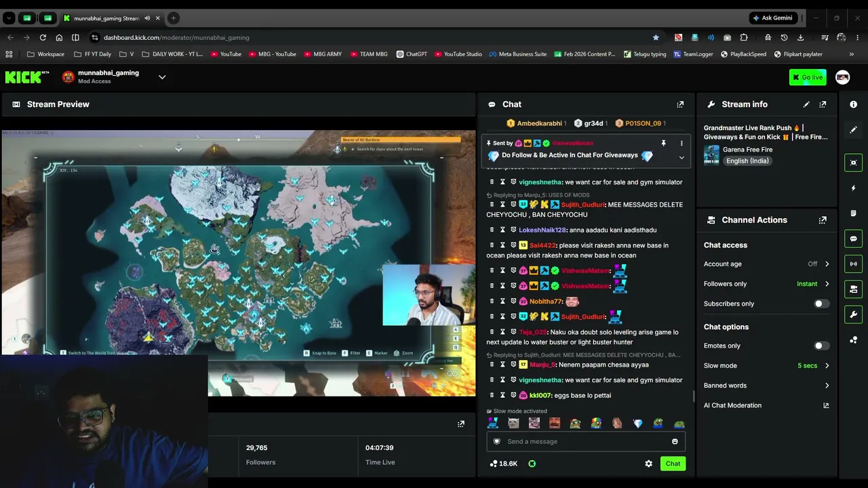Pop out the Channel Actions panel
The height and width of the screenshot is (488, 868).
click(x=823, y=220)
